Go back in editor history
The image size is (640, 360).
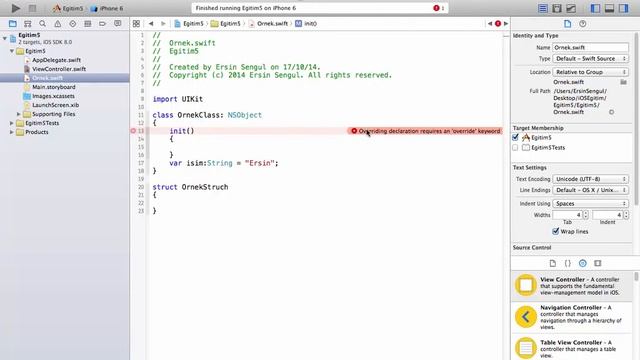tap(151, 24)
